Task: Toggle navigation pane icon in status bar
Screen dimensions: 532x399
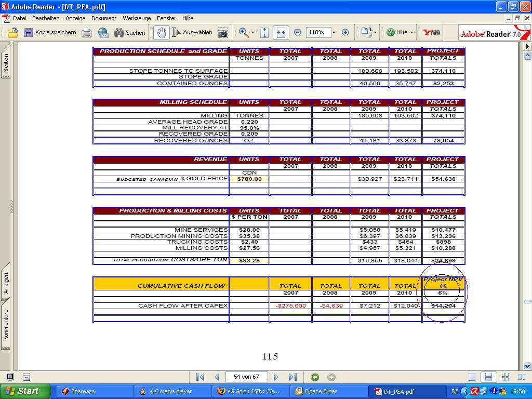Action: [x=10, y=377]
